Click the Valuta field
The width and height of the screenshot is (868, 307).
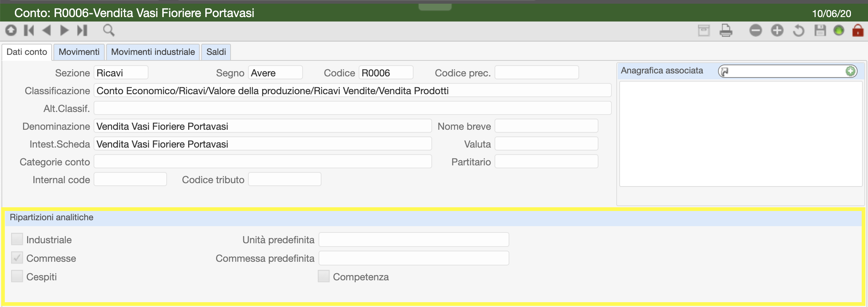tap(546, 144)
